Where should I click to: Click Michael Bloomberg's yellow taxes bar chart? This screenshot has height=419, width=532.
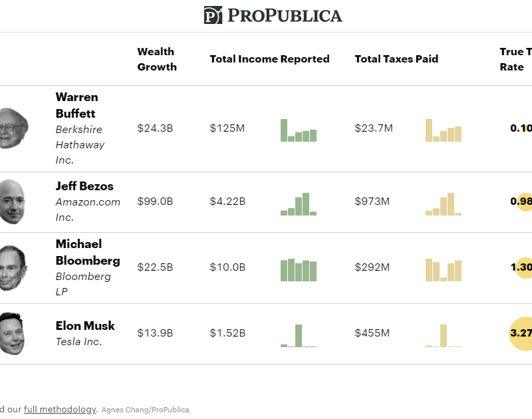click(x=444, y=269)
